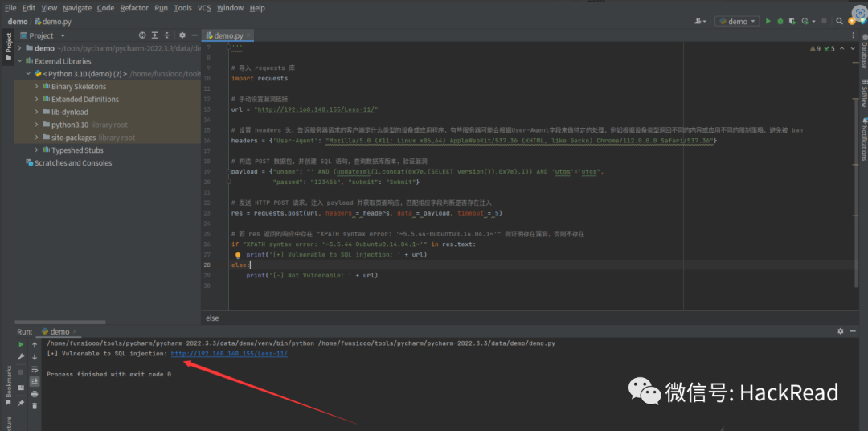Expand the python3.10 library root
Viewport: 868px width, 431px height.
click(x=36, y=125)
